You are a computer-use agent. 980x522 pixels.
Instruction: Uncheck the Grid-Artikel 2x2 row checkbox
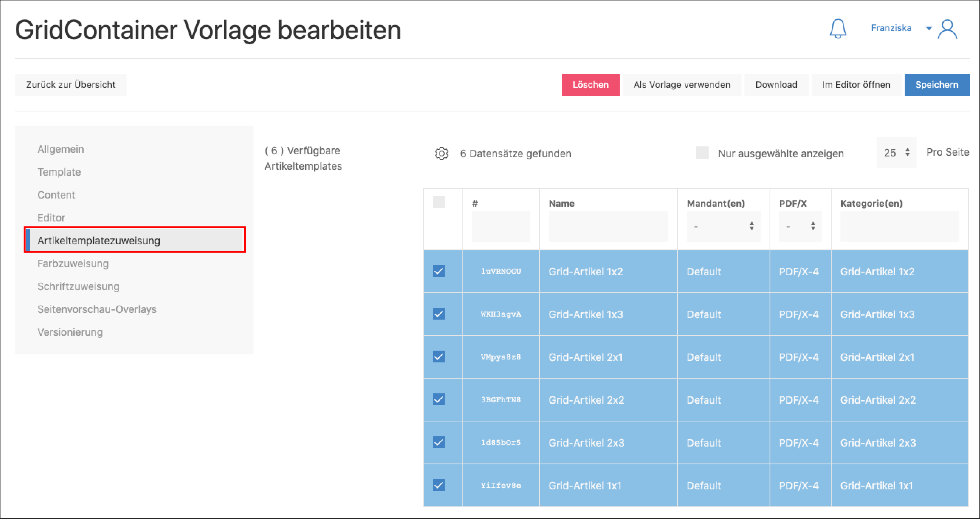point(439,400)
